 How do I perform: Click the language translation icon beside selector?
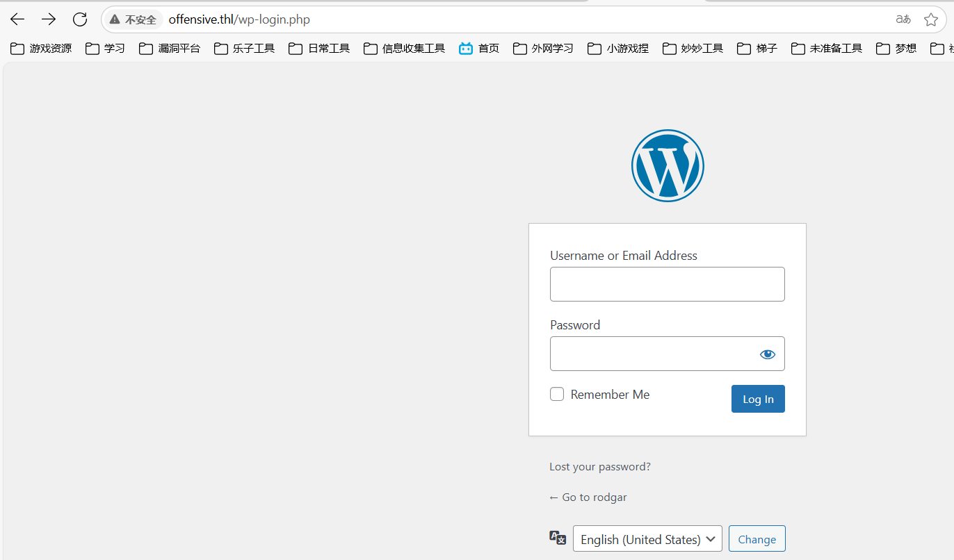[558, 538]
